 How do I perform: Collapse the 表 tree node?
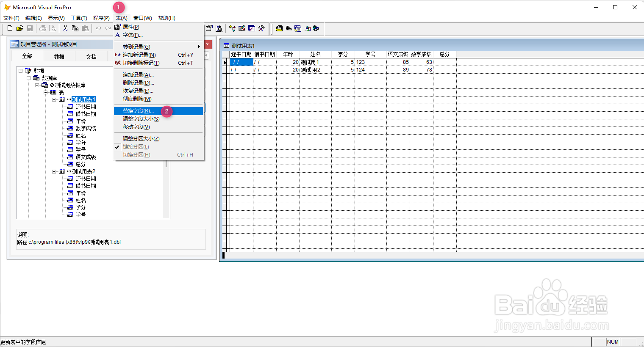(x=46, y=92)
